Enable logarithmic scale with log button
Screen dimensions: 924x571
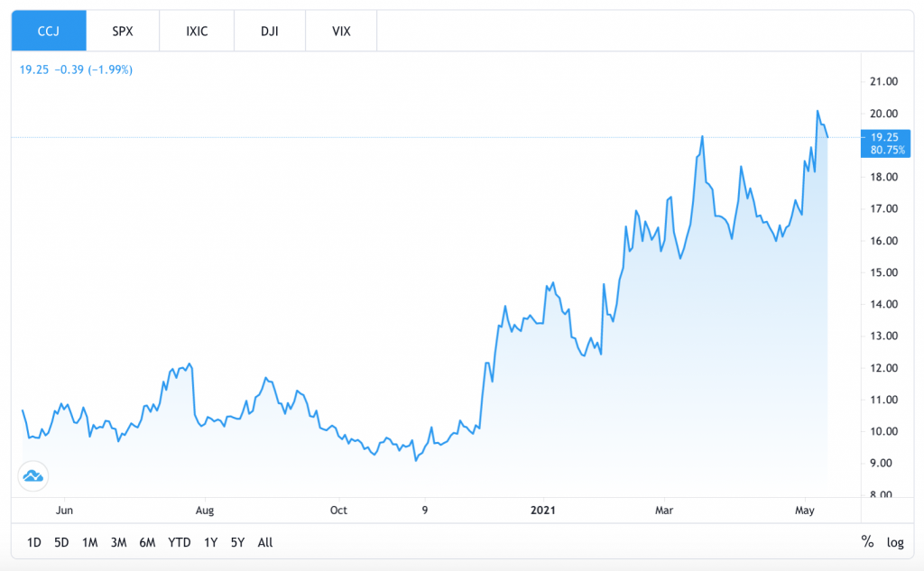point(895,542)
